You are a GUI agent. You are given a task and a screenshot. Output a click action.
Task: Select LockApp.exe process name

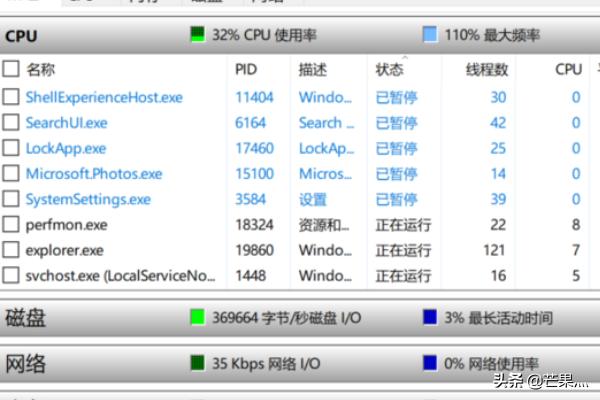pyautogui.click(x=66, y=149)
